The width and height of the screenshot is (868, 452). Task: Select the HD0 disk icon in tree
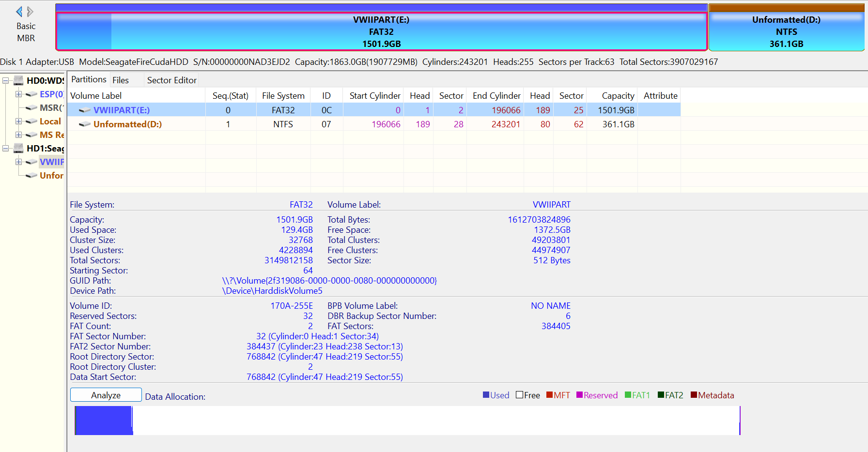point(18,80)
